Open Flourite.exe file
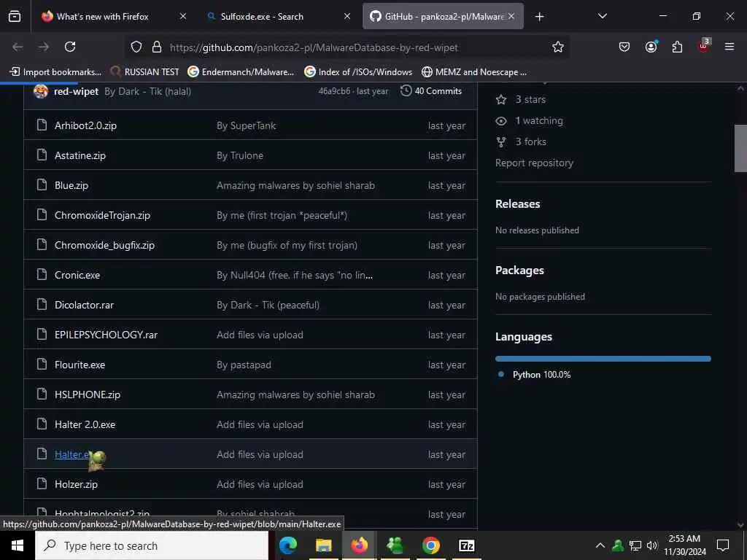 tap(80, 365)
